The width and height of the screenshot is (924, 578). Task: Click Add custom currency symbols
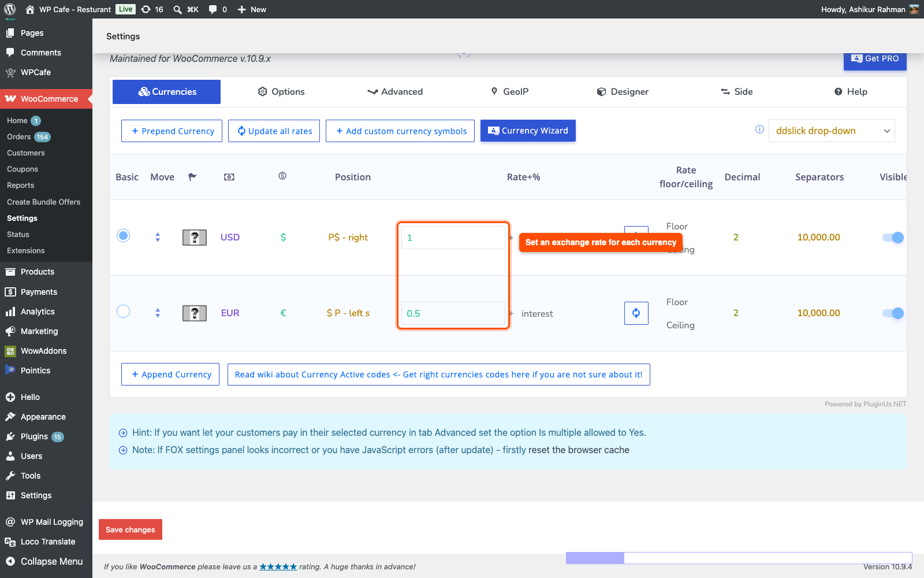[400, 131]
